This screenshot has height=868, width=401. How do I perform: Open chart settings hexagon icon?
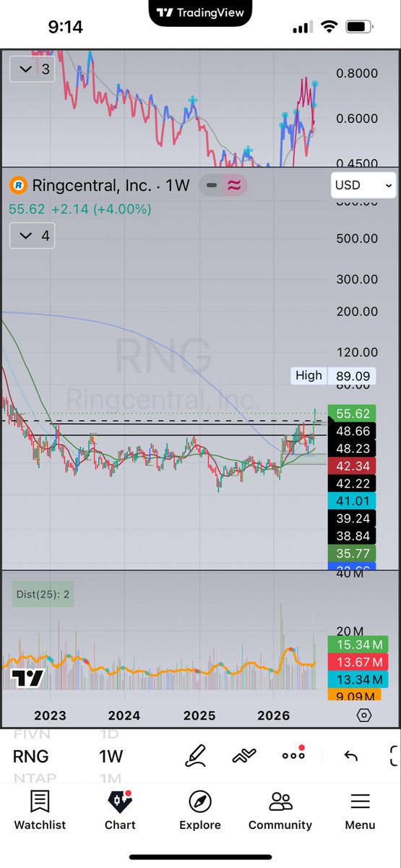tap(364, 715)
